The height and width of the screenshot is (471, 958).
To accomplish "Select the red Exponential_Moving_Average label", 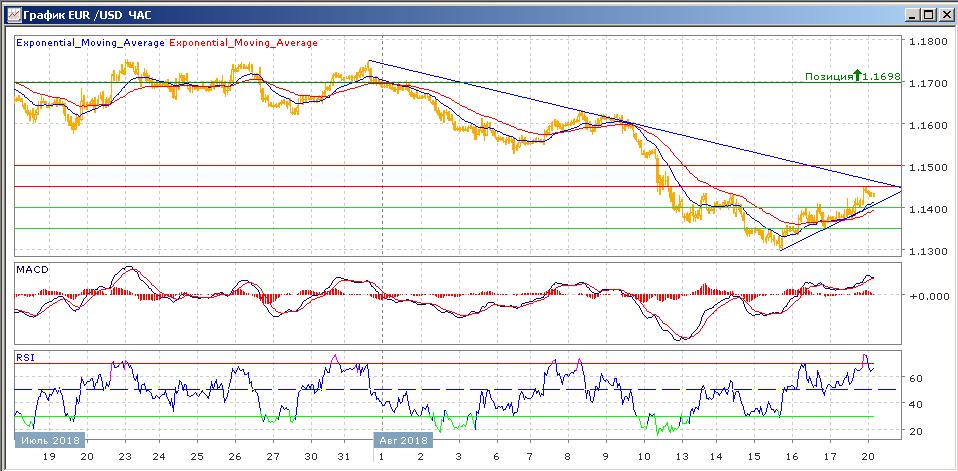I will 244,43.
